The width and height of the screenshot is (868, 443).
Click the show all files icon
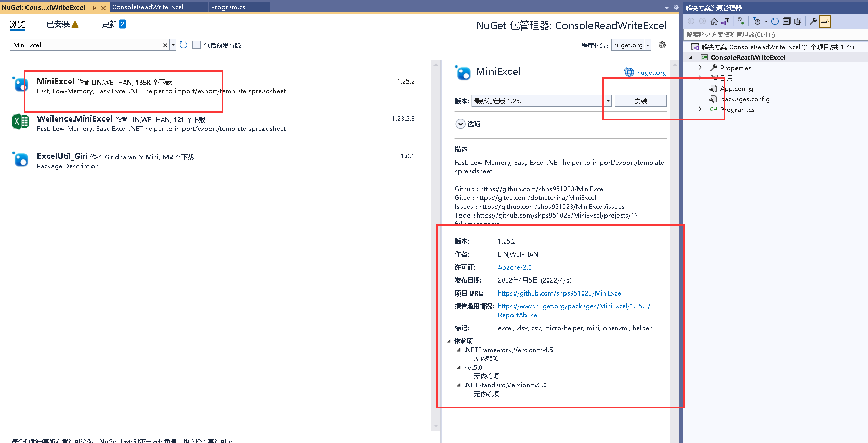[x=798, y=21]
